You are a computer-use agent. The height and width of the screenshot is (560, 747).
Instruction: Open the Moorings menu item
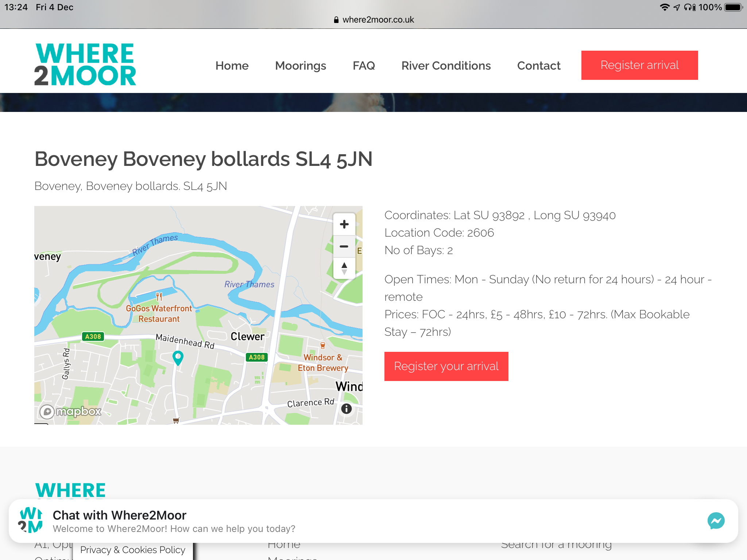[301, 66]
